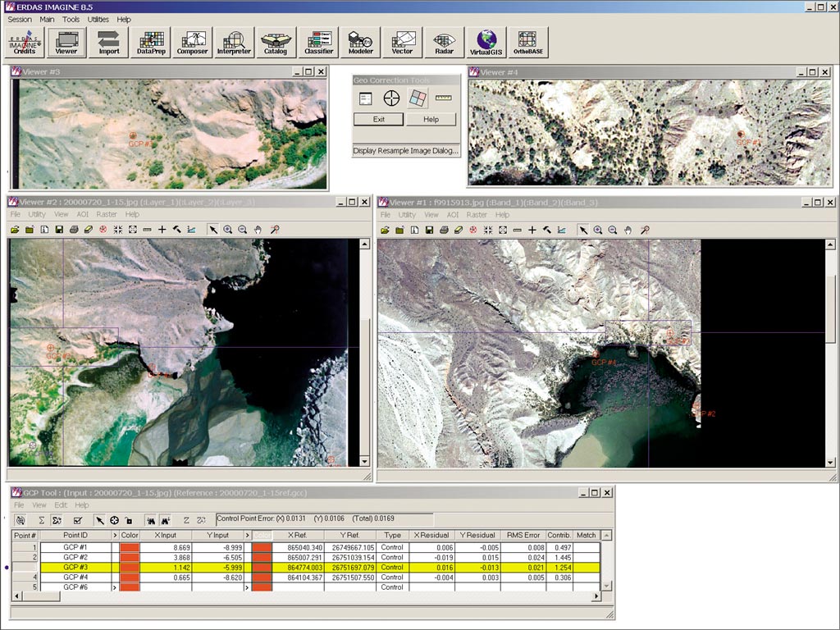Click the sigma solve-model icon in GCP Tool
Viewport: 840px width, 630px height.
pos(41,520)
